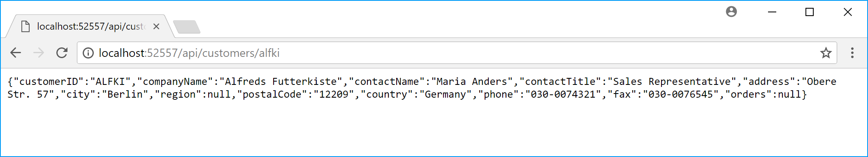
Task: Go back with the back arrow
Action: pyautogui.click(x=16, y=53)
